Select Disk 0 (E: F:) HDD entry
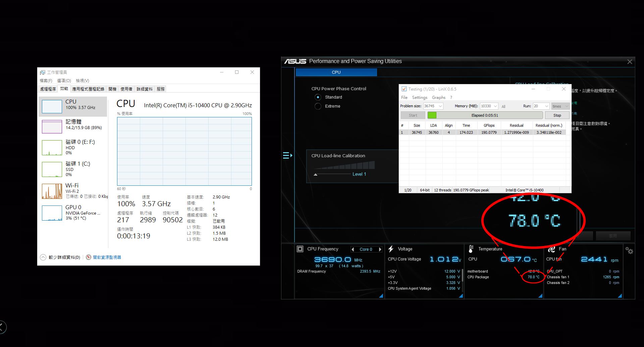 [x=73, y=147]
